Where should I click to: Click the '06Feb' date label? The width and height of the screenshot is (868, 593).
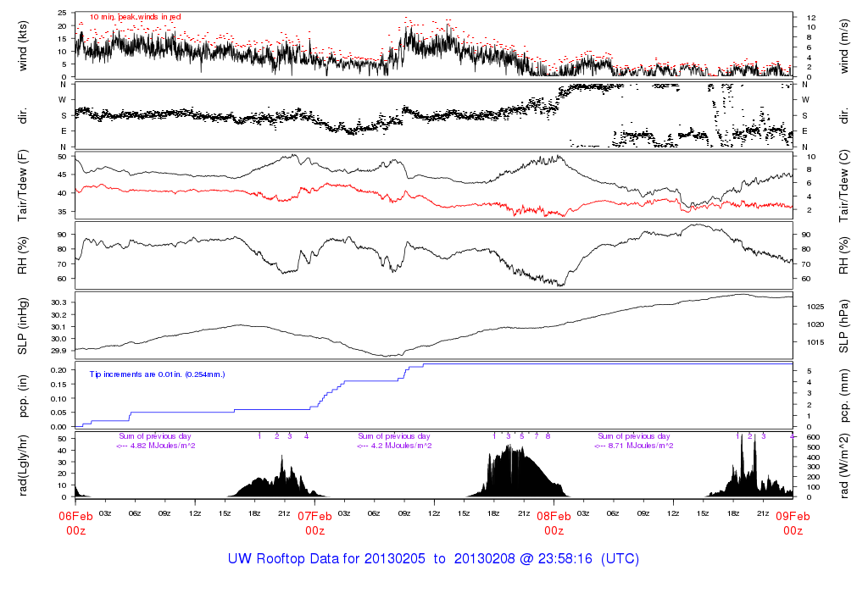click(x=75, y=517)
